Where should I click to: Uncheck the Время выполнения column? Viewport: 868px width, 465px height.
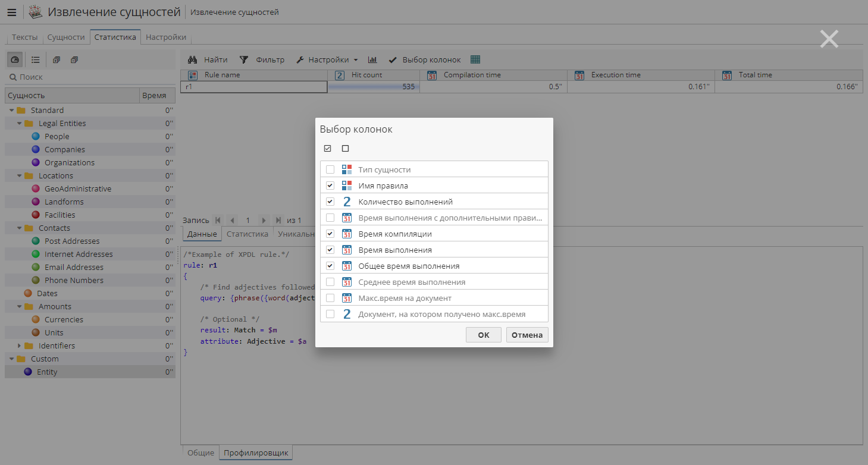click(330, 250)
